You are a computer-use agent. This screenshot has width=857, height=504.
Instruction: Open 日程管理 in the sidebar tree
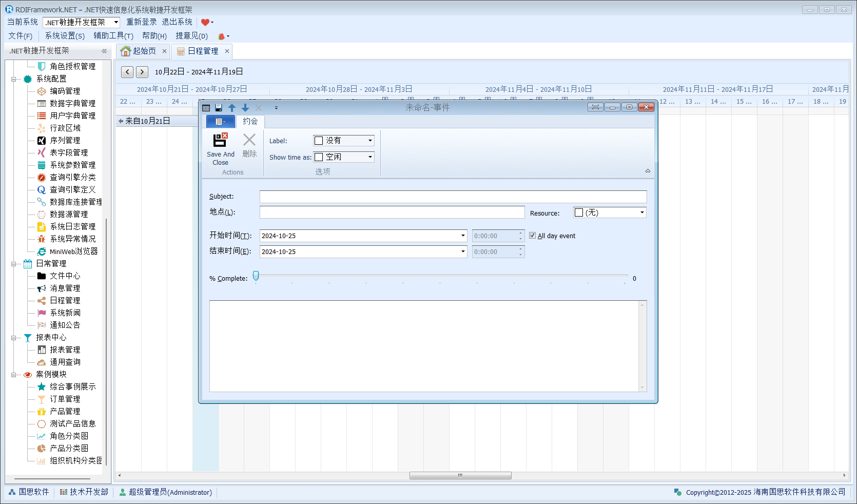(x=65, y=300)
